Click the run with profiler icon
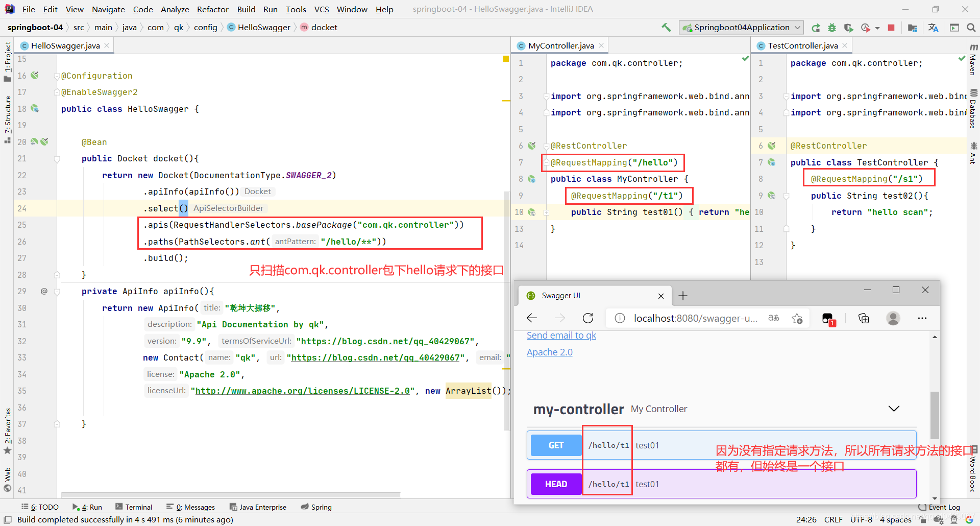 tap(865, 28)
